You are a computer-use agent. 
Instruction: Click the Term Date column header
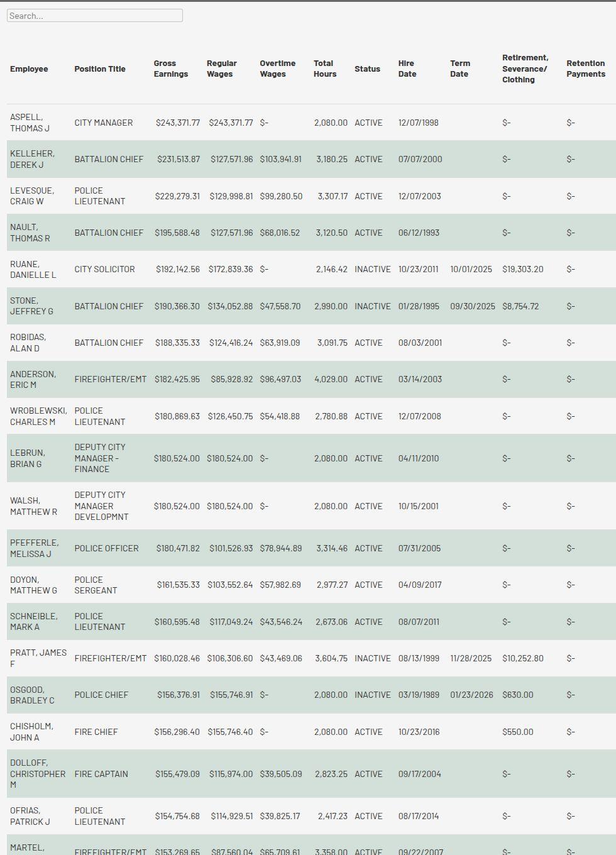click(459, 69)
